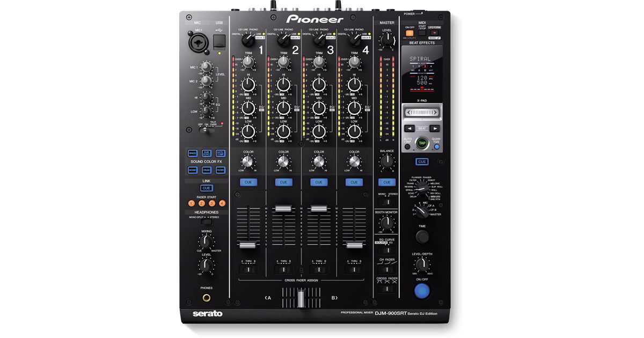This screenshot has width=644, height=338.
Task: Click the headphones MIXING knob
Action: click(206, 241)
